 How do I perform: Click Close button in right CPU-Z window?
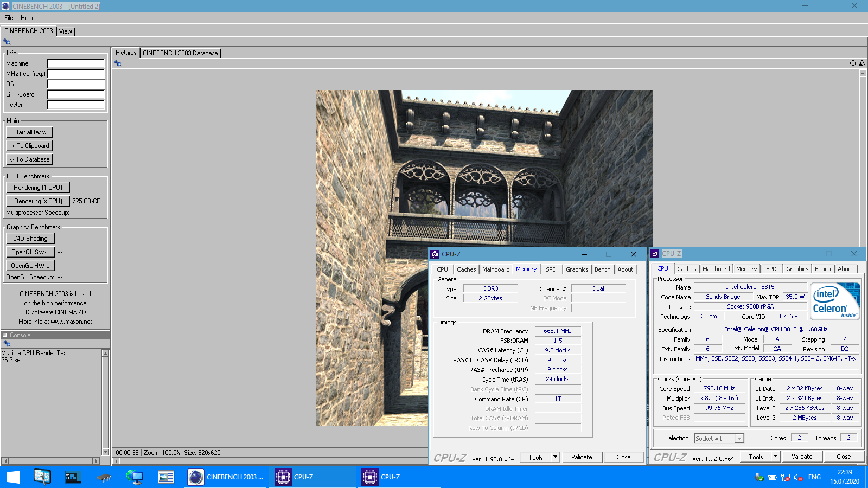(844, 457)
